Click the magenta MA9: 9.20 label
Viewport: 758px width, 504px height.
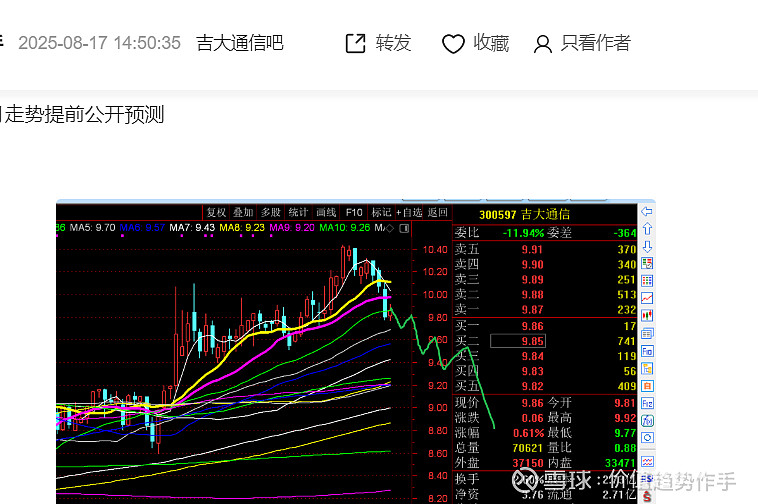point(292,228)
